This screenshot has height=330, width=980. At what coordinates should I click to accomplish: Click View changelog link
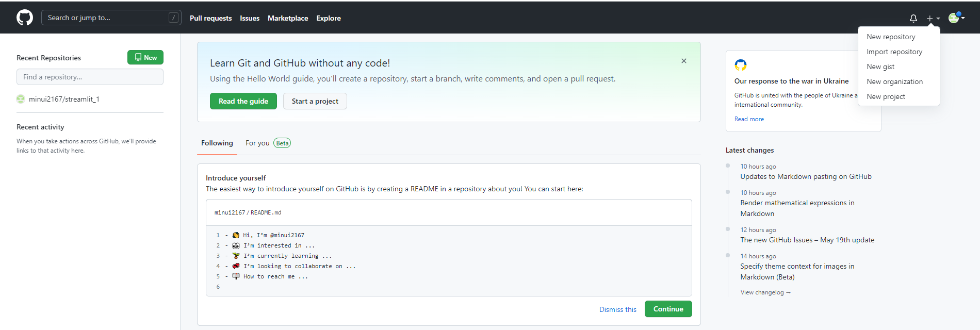pyautogui.click(x=765, y=292)
